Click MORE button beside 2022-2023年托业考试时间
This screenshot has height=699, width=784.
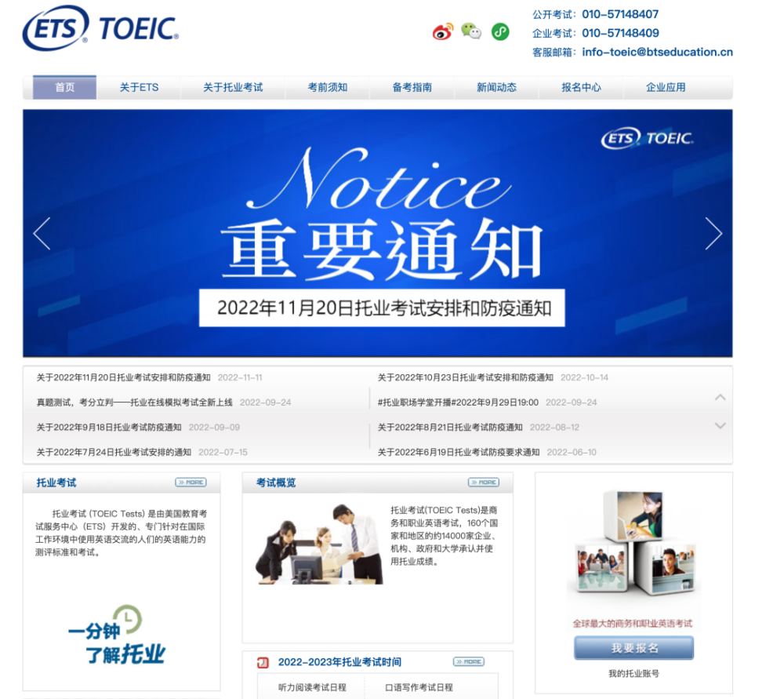point(469,661)
